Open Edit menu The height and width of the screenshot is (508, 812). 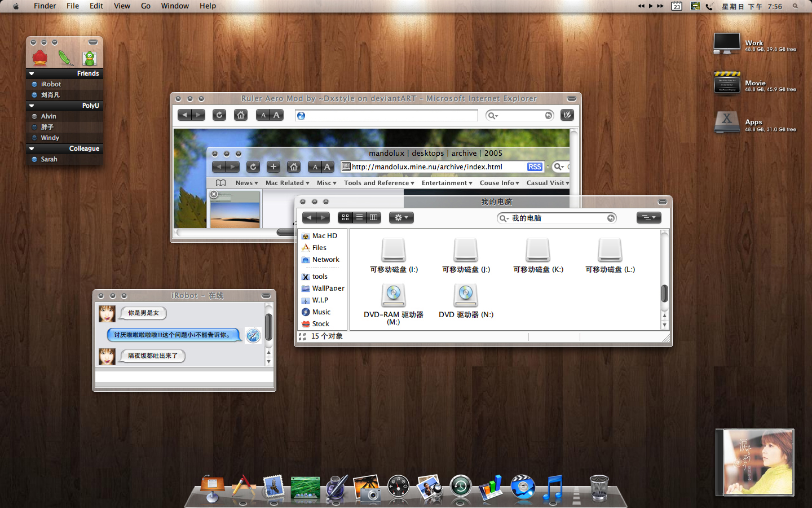tap(96, 6)
